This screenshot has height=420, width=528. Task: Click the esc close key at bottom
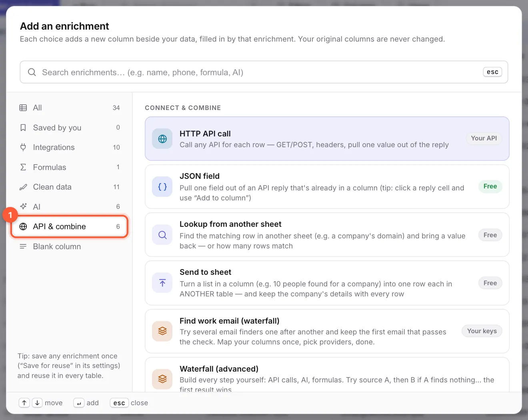(119, 403)
